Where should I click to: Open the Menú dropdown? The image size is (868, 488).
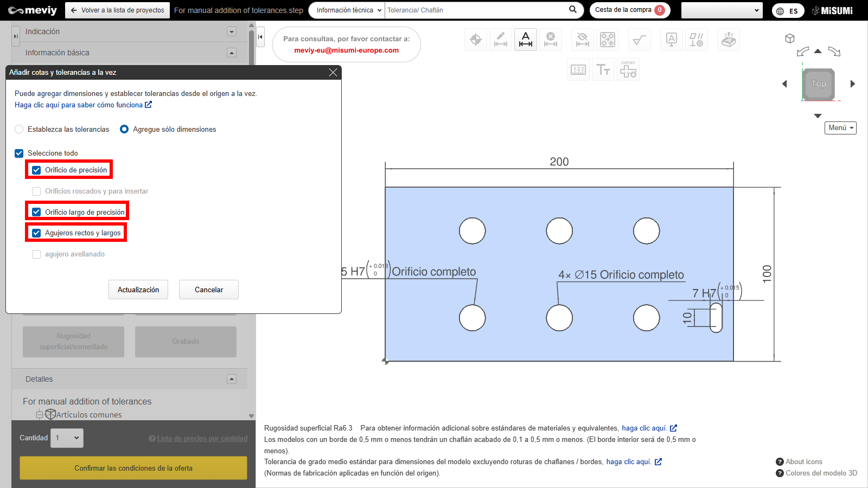pos(840,128)
